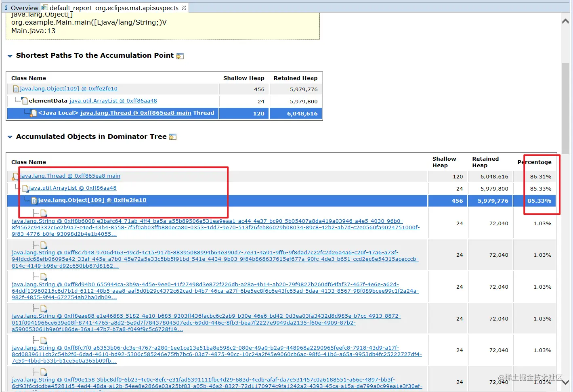Collapse Accumulated Objects in Dominator Tree section

[x=10, y=137]
